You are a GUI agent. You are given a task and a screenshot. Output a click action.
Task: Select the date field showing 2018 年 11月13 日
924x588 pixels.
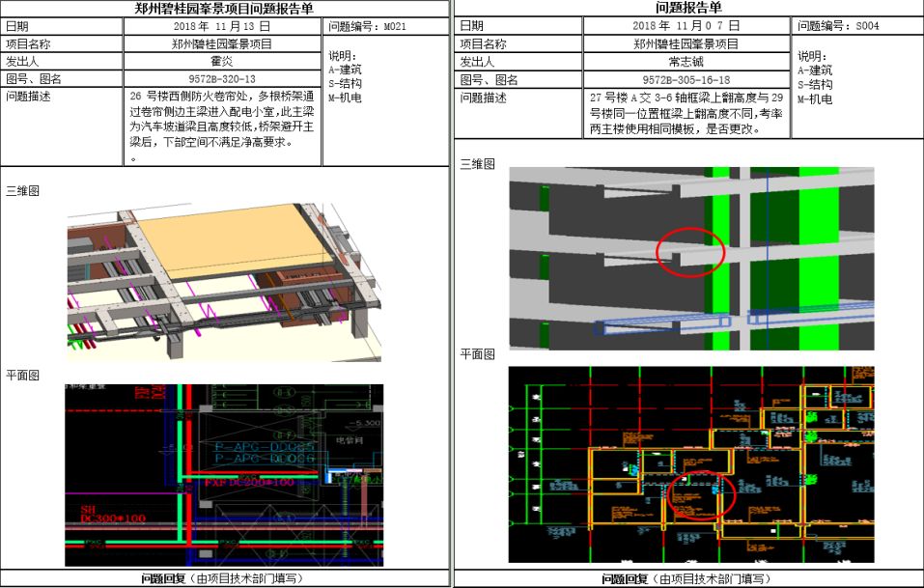pos(222,27)
